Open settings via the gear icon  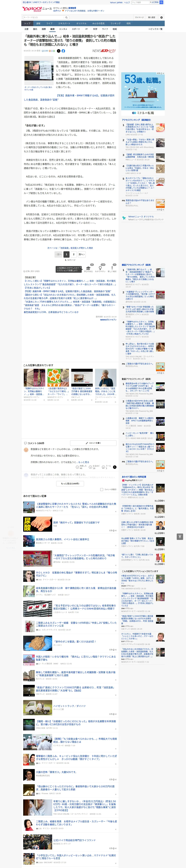[x=161, y=18]
